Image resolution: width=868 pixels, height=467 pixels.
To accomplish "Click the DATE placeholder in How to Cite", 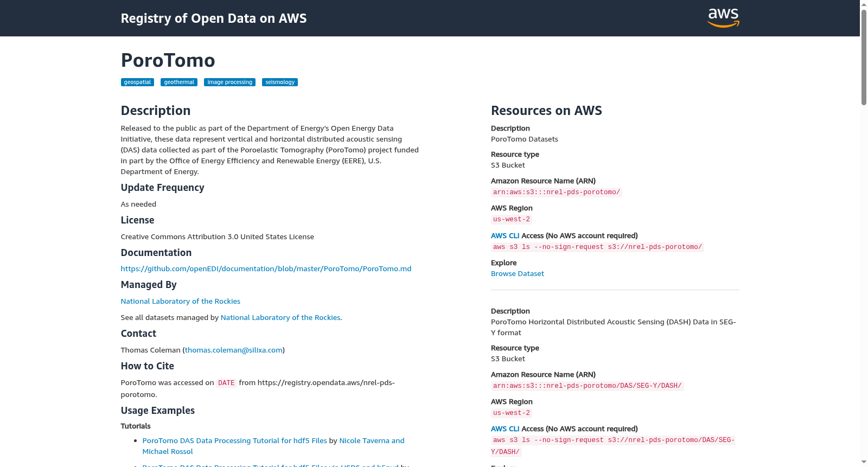I will point(226,383).
